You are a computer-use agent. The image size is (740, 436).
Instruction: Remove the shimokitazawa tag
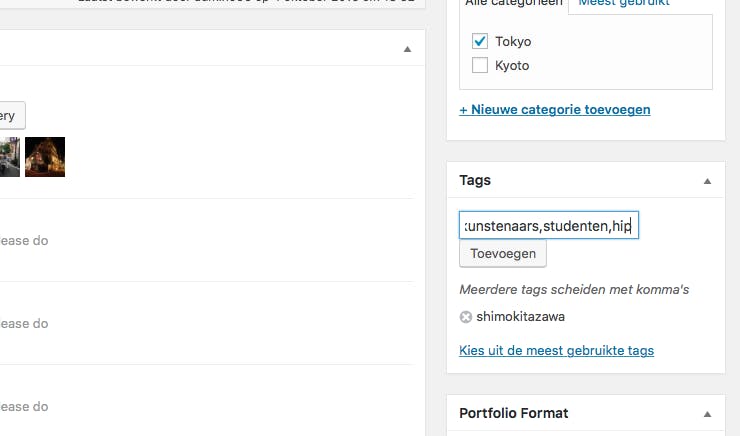pos(465,317)
